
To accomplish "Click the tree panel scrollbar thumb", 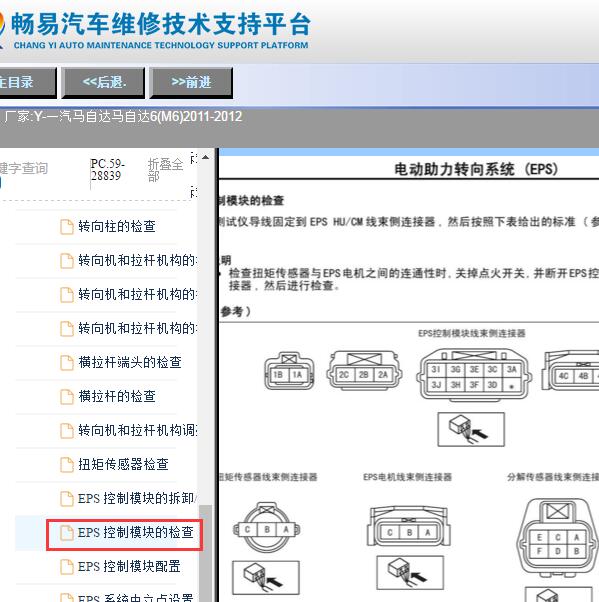I will pyautogui.click(x=206, y=553).
